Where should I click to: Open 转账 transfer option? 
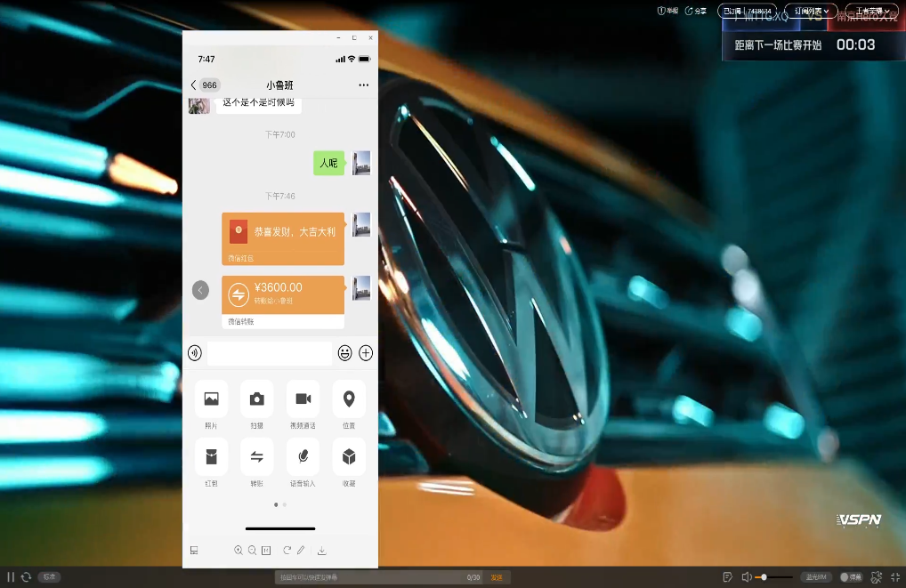pyautogui.click(x=257, y=463)
